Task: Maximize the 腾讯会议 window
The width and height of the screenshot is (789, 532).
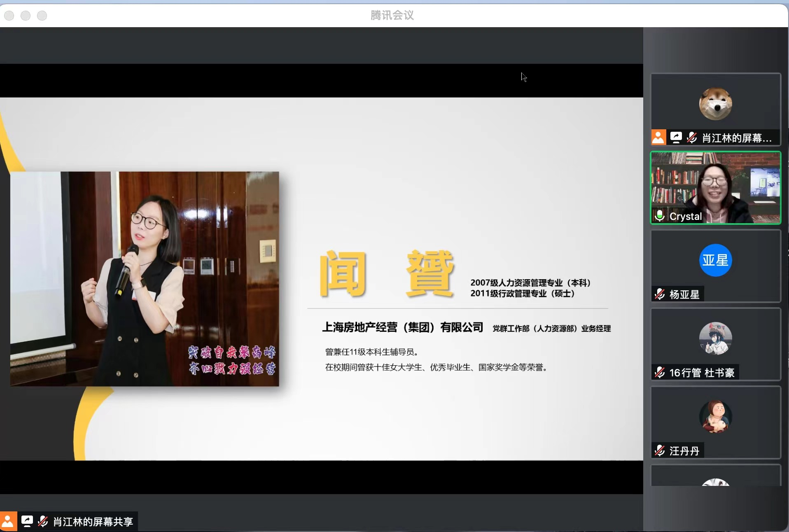Action: click(42, 16)
